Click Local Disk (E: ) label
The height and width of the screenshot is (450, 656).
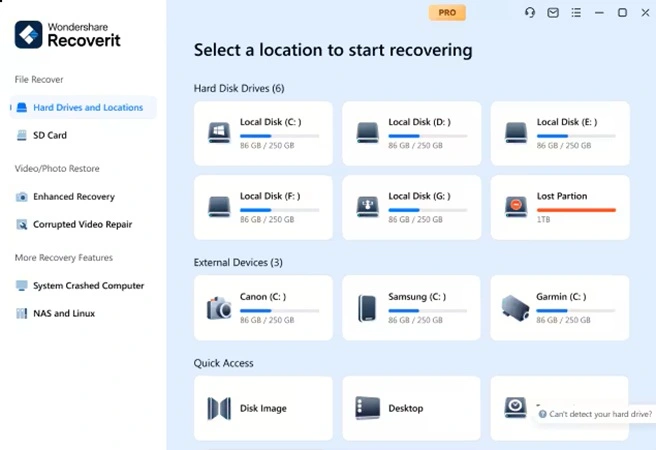[x=567, y=122]
